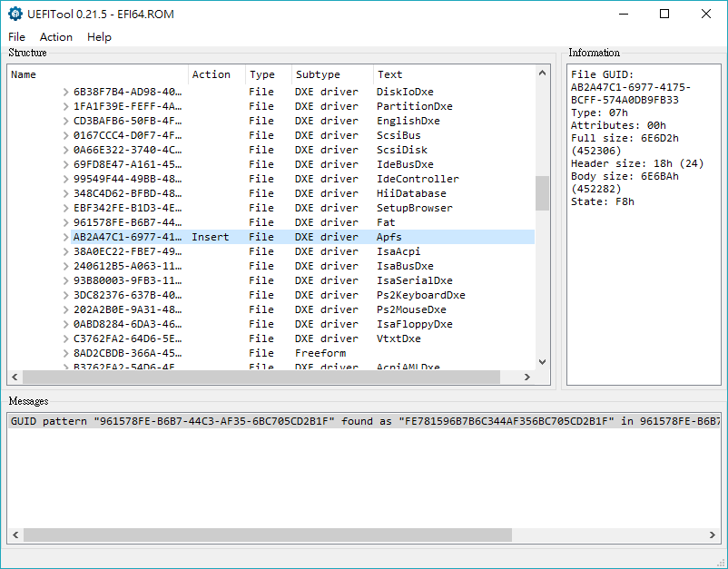728x569 pixels.
Task: Expand the Apfs driver tree row
Action: click(66, 237)
